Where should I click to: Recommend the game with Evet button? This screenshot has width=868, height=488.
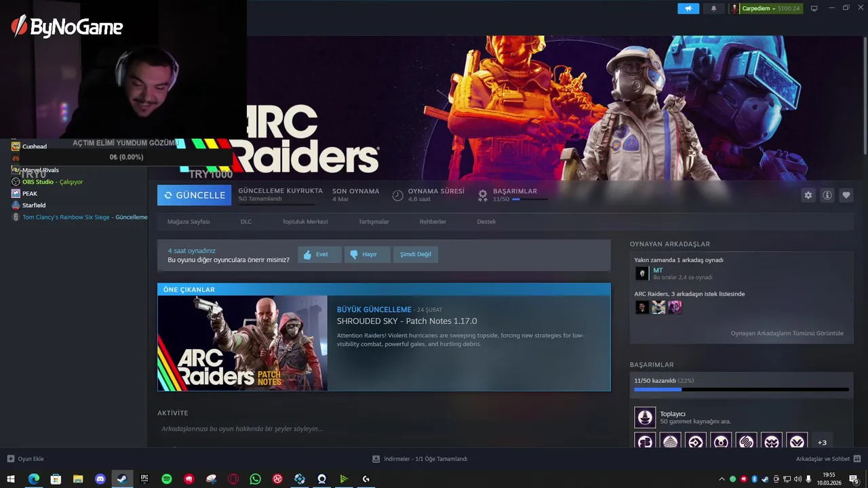[x=319, y=255]
